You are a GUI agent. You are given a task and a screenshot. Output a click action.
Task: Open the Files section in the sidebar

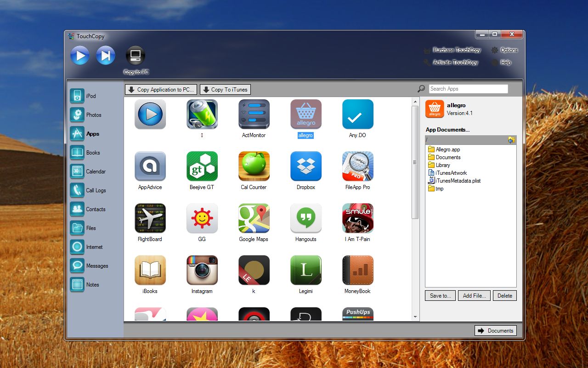(84, 228)
